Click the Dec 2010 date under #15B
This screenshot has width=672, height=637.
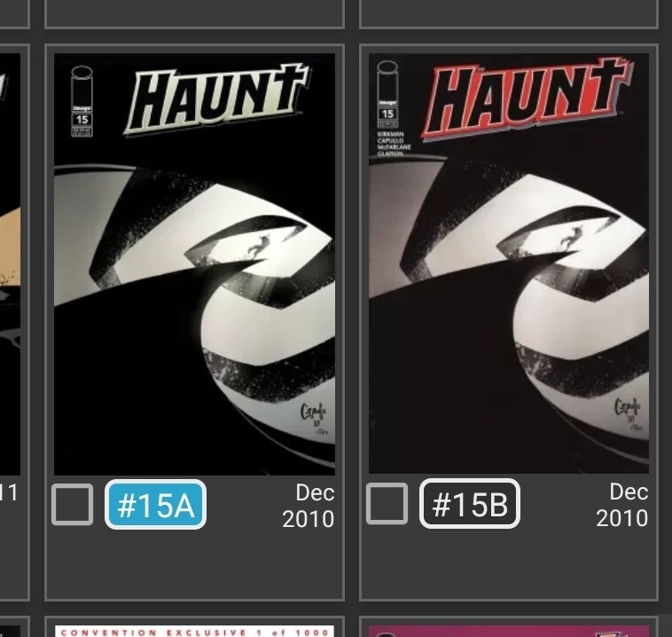click(x=622, y=505)
